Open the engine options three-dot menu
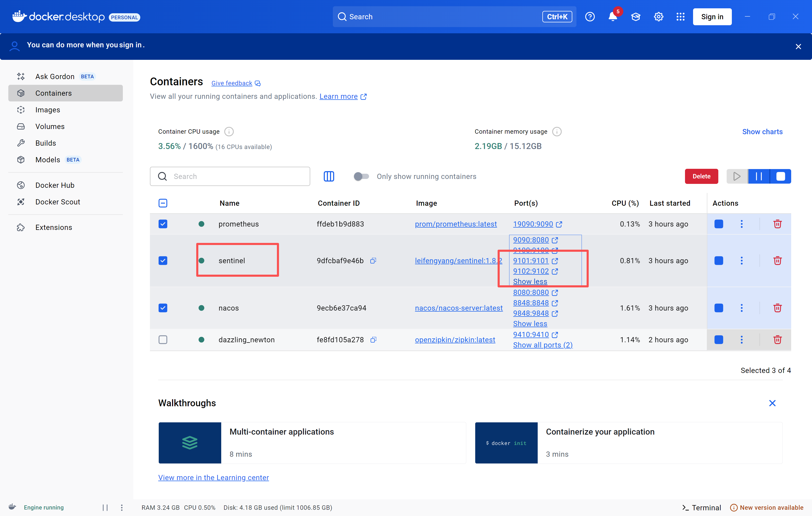This screenshot has width=812, height=516. 122,508
